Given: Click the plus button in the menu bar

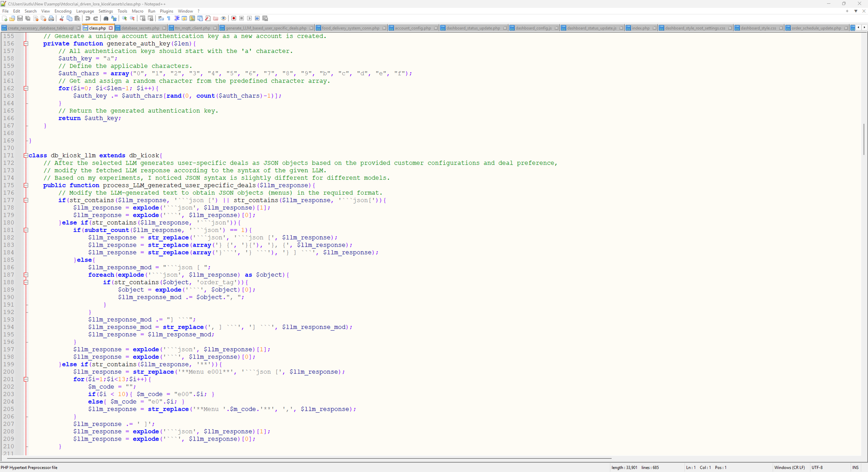Looking at the screenshot, I should [847, 11].
